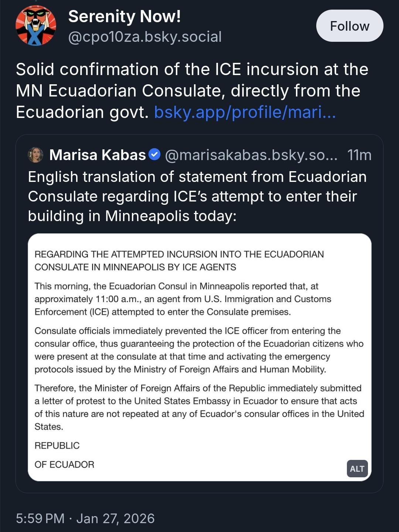The width and height of the screenshot is (399, 532).
Task: Open the 5:59 PM Jan 27, 2026 timestamp
Action: tap(85, 518)
